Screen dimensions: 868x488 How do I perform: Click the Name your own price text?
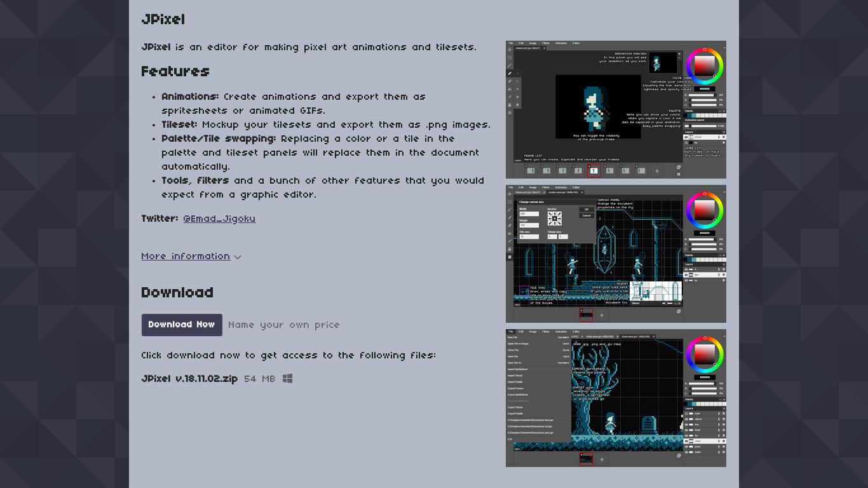tap(284, 325)
